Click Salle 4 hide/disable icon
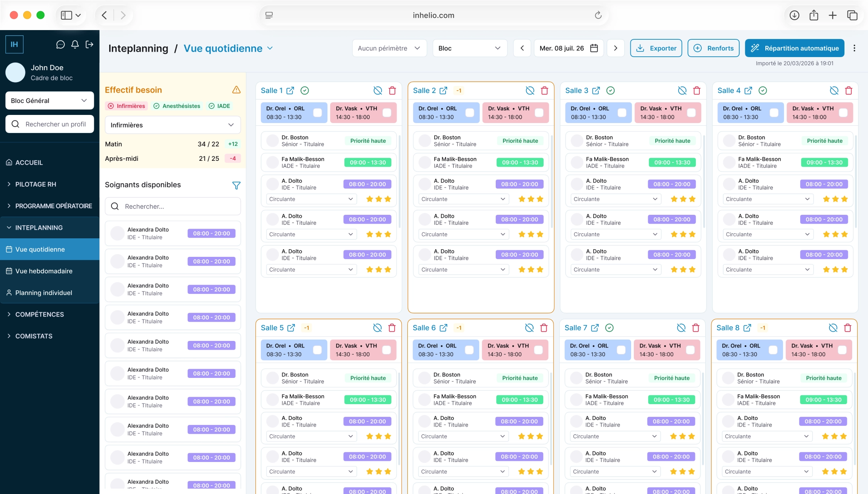This screenshot has height=494, width=868. click(x=834, y=91)
